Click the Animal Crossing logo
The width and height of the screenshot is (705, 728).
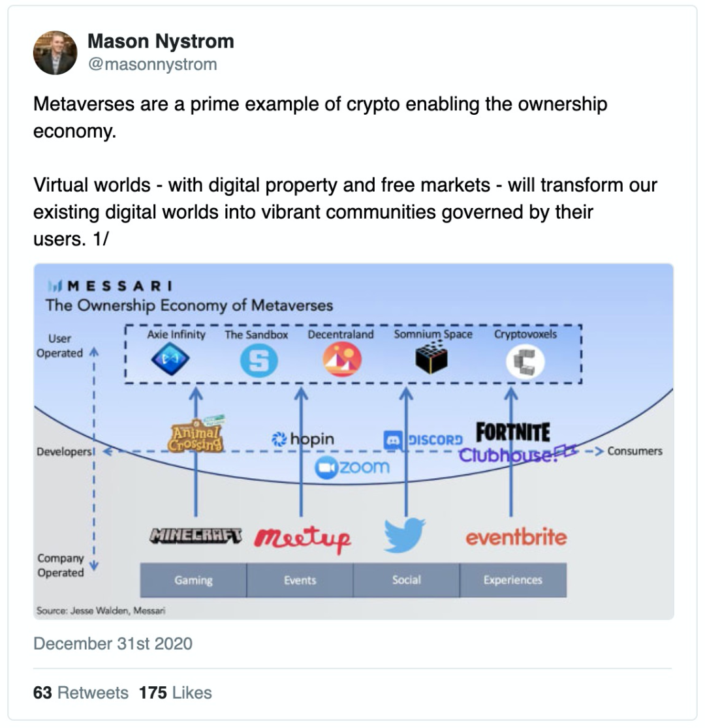pyautogui.click(x=196, y=434)
